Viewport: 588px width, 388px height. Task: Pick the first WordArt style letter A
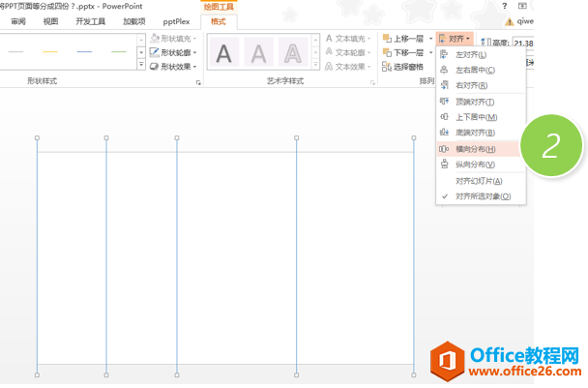tap(224, 52)
